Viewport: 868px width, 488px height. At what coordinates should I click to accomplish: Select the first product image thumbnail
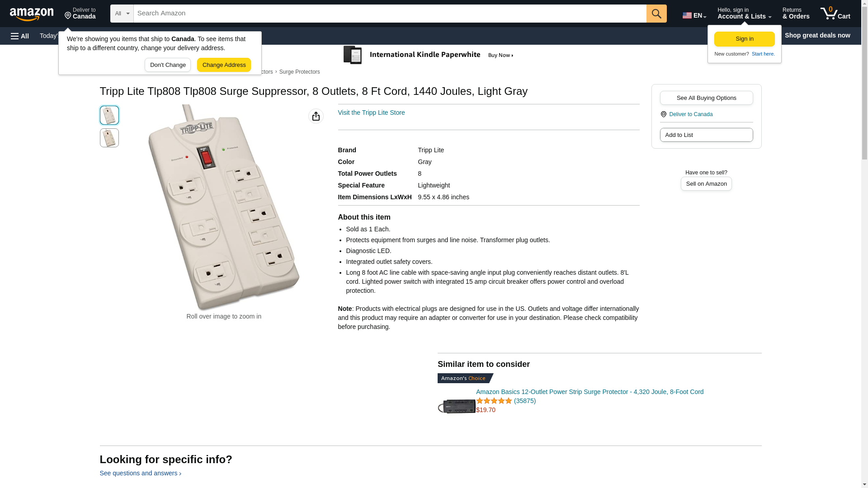click(109, 115)
